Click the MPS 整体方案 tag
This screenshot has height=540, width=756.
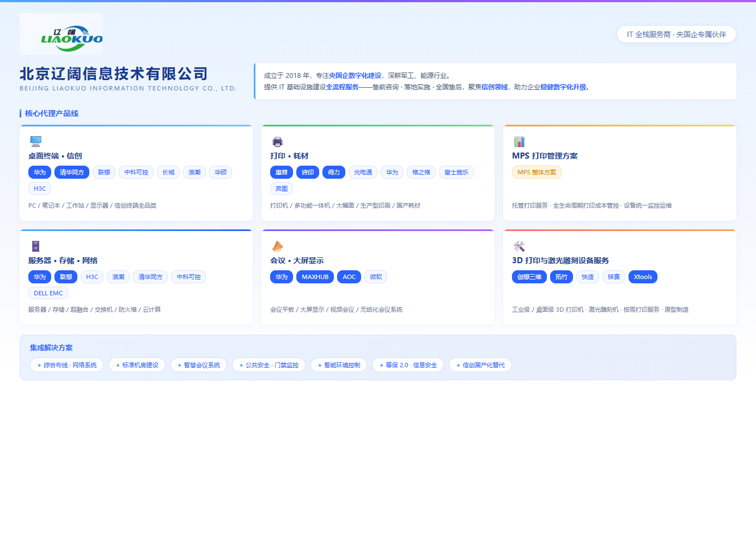click(x=536, y=172)
